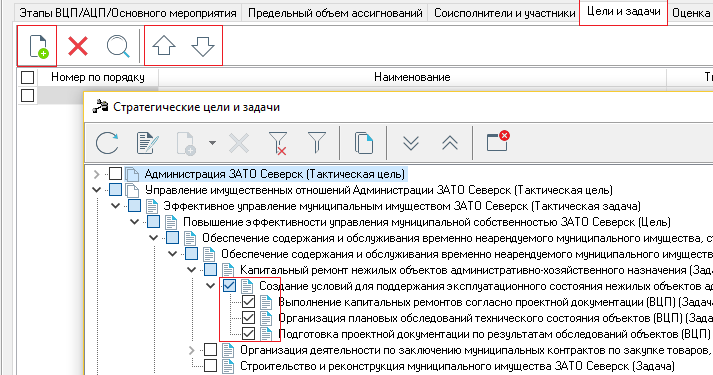
Task: Tick the Строительство и реконструкция checkbox
Action: point(210,365)
